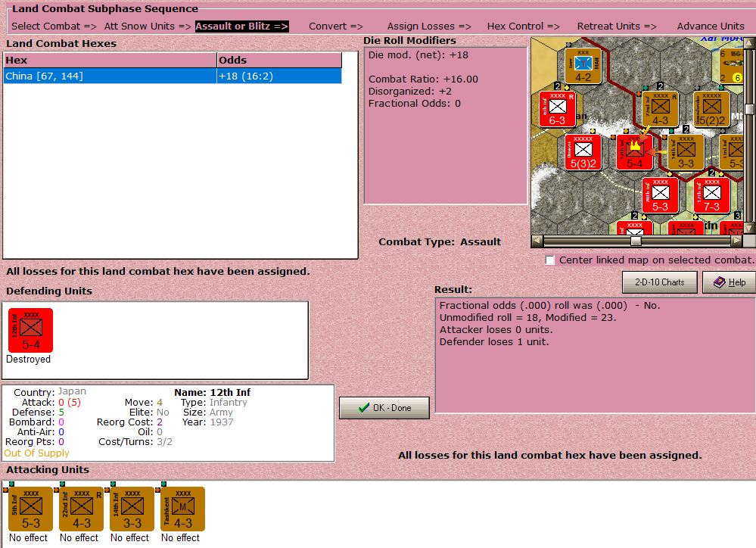
Task: Select the 5th Inf attacking unit counter
Action: [x=30, y=509]
